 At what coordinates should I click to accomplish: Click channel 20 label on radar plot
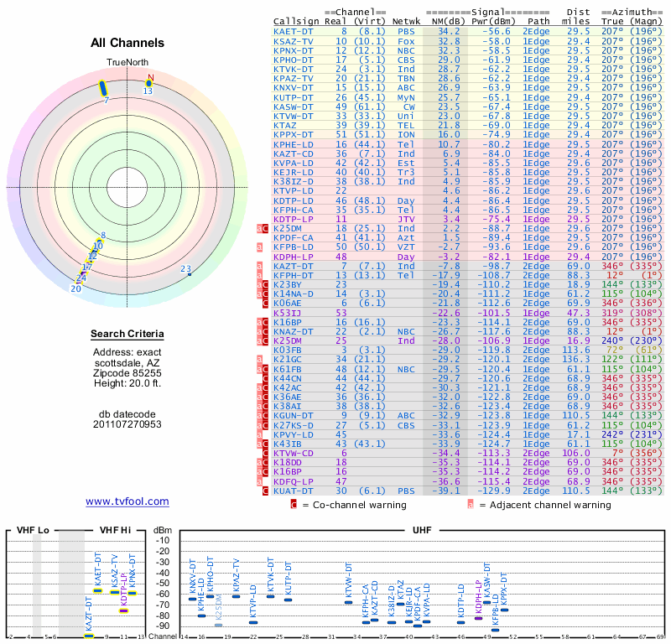[x=75, y=288]
